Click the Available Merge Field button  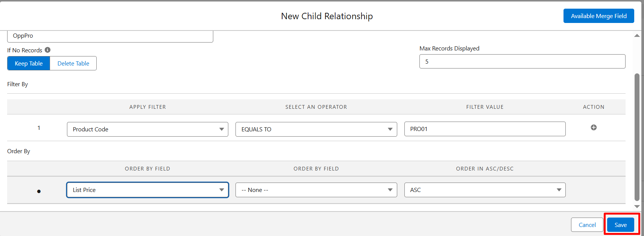tap(598, 16)
